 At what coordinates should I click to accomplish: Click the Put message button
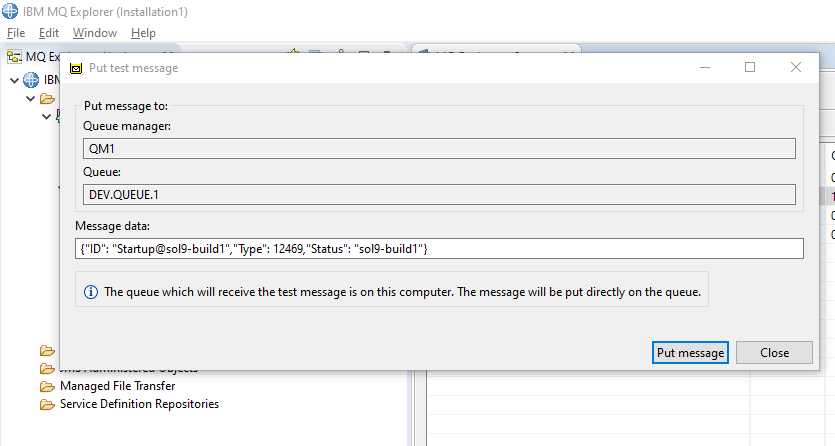(x=690, y=352)
